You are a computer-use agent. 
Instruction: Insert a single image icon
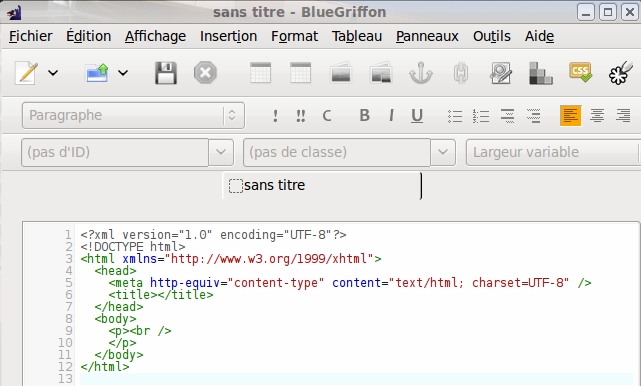click(x=341, y=73)
